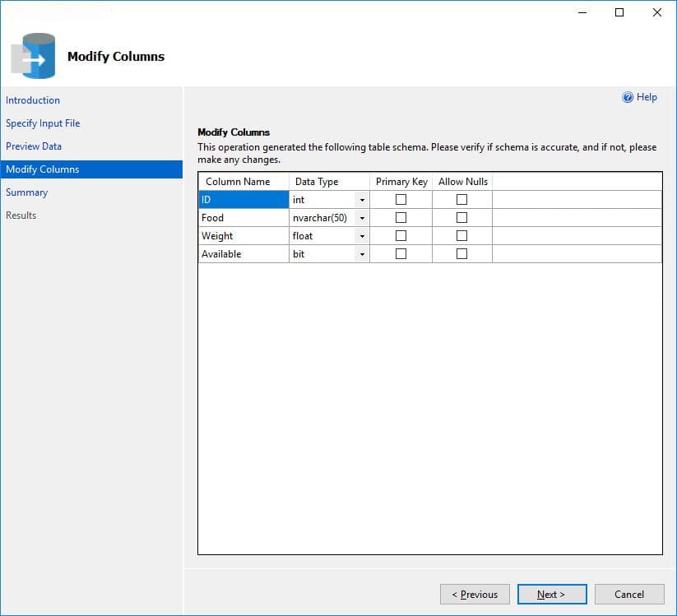Select the Modify Columns step
This screenshot has width=677, height=616.
(91, 169)
